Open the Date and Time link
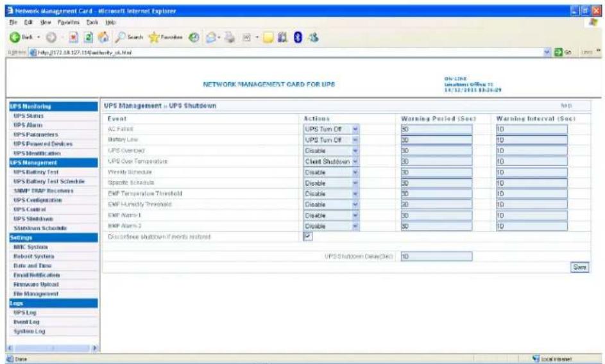 (x=33, y=266)
